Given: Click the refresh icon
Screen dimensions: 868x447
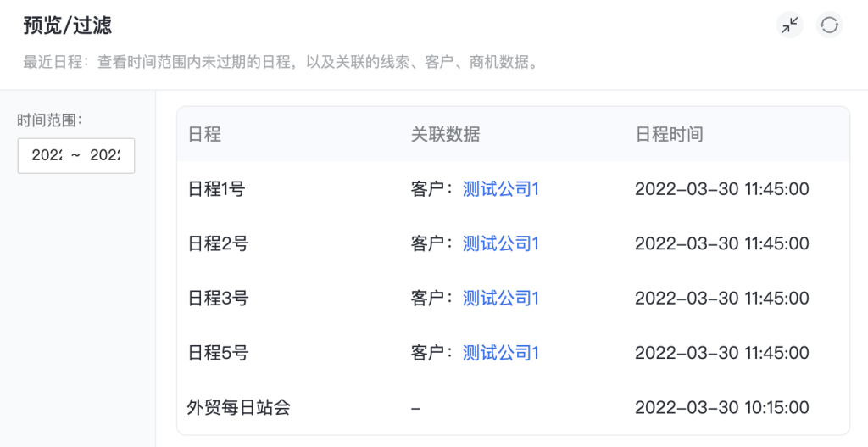Looking at the screenshot, I should 830,25.
